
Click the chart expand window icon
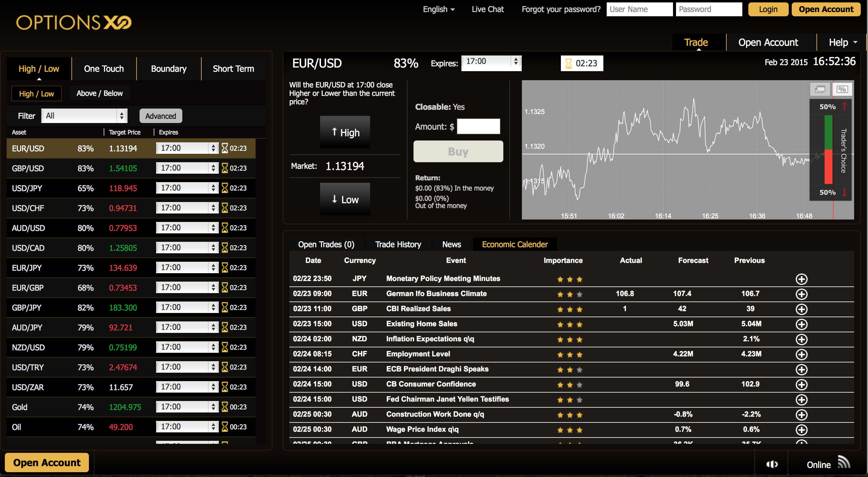(x=819, y=89)
